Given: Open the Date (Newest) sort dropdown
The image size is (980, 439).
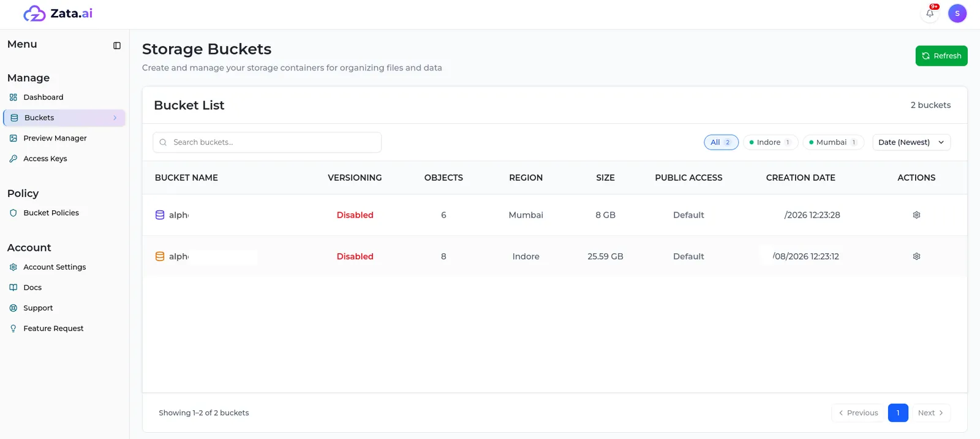Looking at the screenshot, I should (911, 142).
